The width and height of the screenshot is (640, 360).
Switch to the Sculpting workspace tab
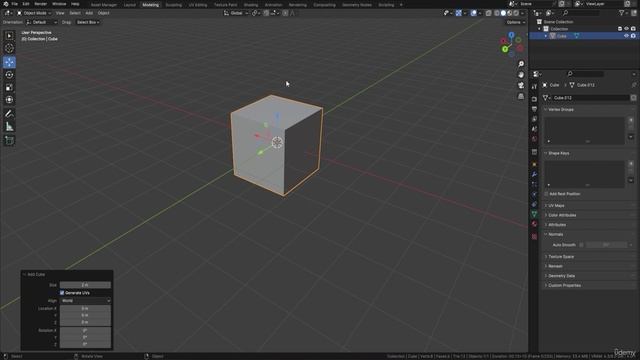174,5
